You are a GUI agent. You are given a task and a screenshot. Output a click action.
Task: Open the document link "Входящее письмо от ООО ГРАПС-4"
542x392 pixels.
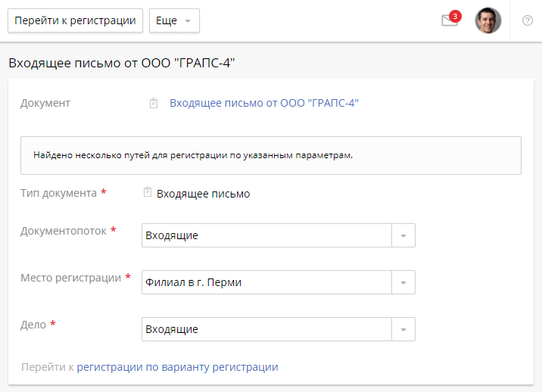coord(263,103)
